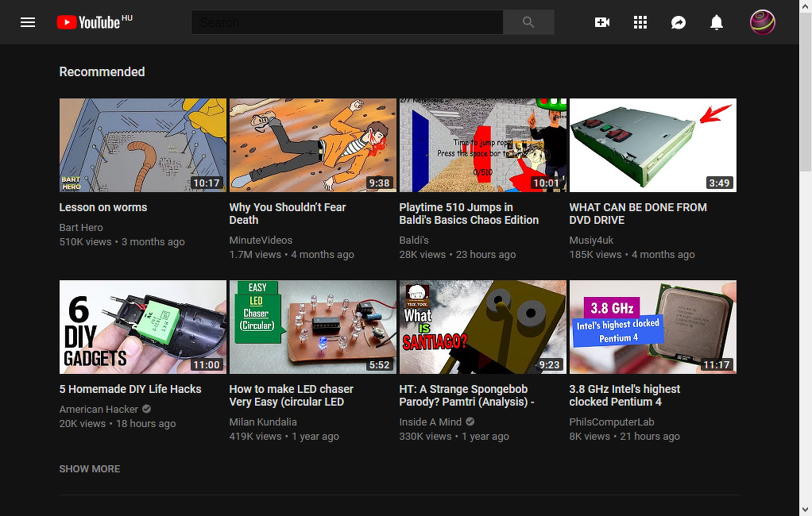The height and width of the screenshot is (516, 812).
Task: Visit the Milan Kundalia channel
Action: click(x=263, y=422)
